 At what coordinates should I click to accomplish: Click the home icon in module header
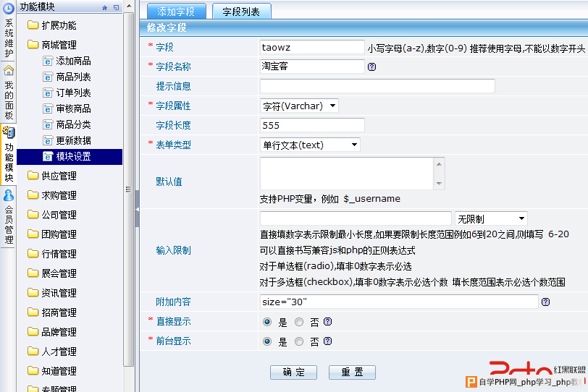coord(104,7)
